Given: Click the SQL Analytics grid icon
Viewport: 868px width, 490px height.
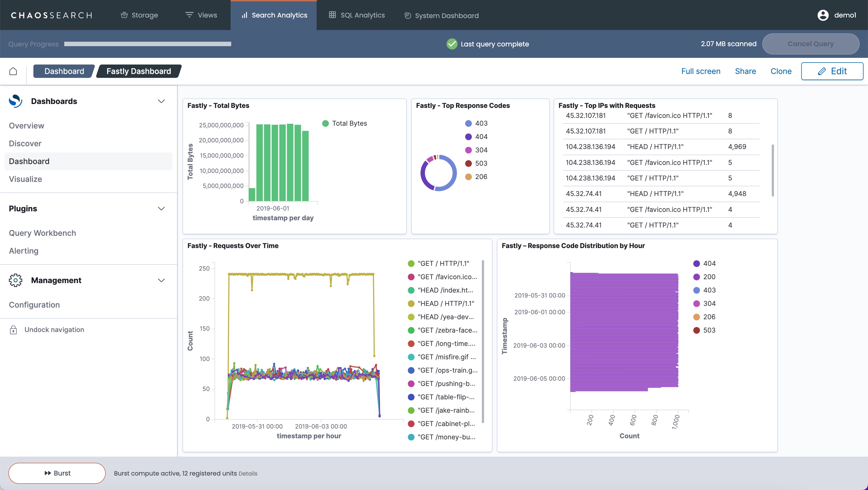Looking at the screenshot, I should point(332,15).
